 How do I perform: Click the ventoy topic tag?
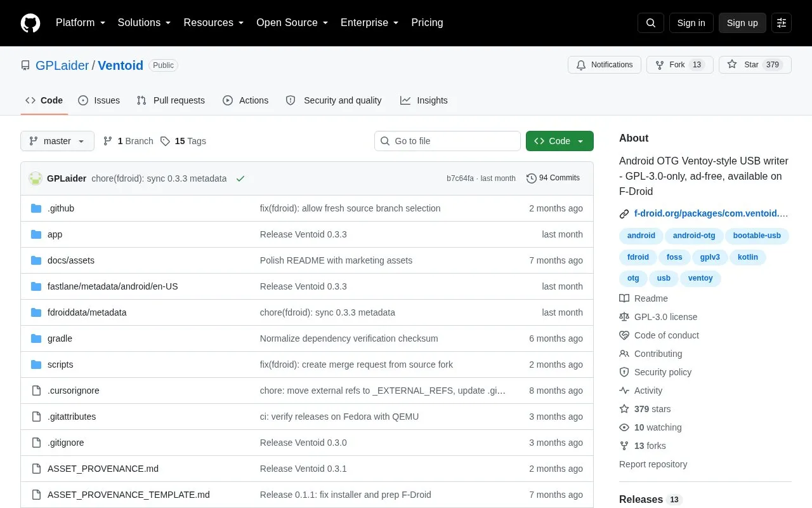(x=700, y=278)
